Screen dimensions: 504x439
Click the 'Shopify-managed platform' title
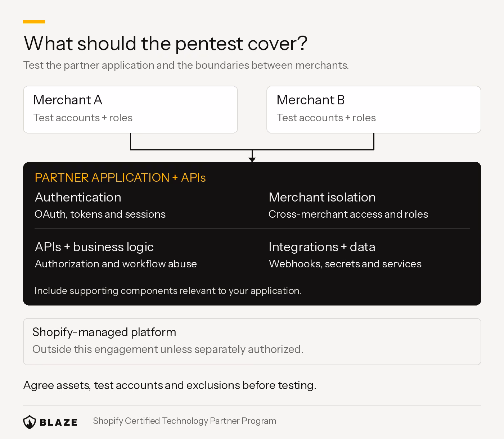[104, 332]
